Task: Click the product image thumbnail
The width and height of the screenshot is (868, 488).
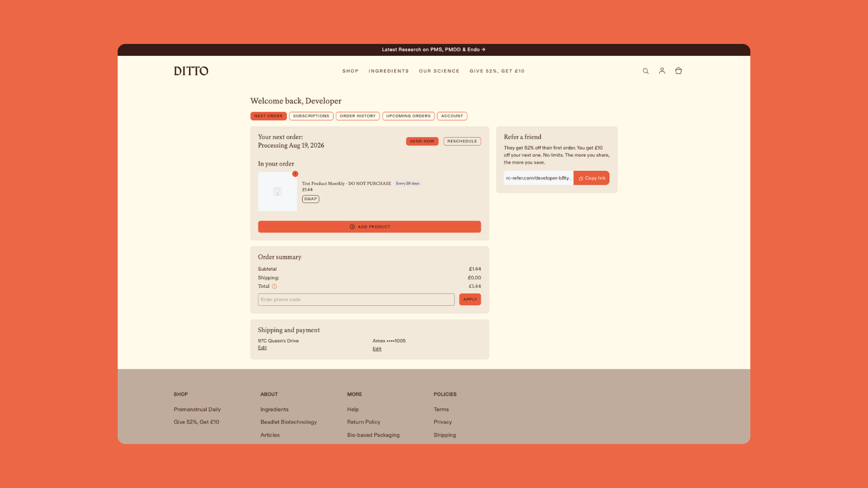Action: pos(278,191)
